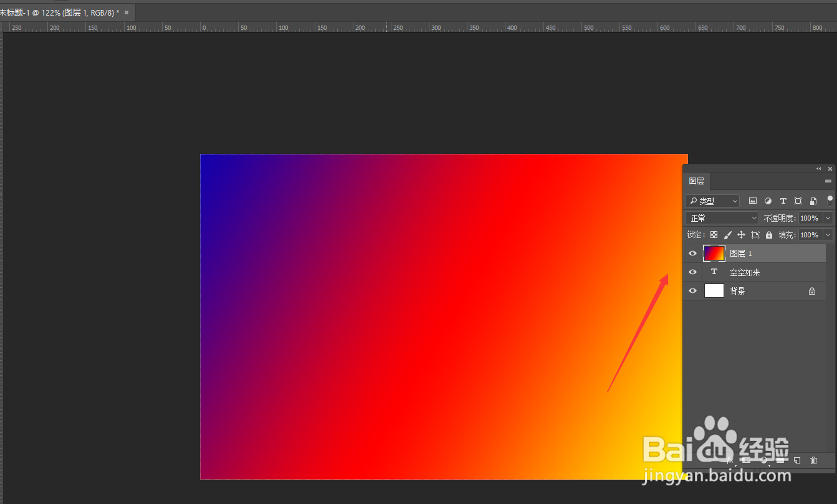The image size is (837, 504).
Task: Hide the 图层 1 layer
Action: (x=692, y=254)
